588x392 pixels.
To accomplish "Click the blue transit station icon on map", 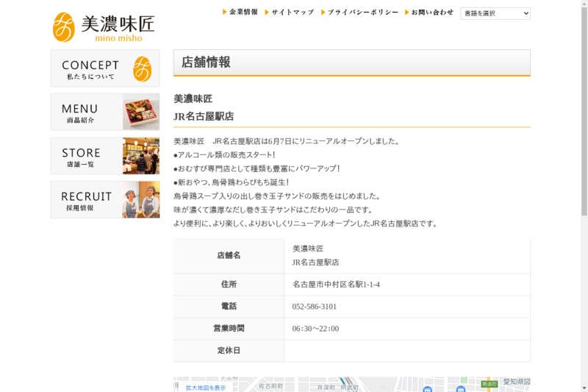I will click(427, 388).
